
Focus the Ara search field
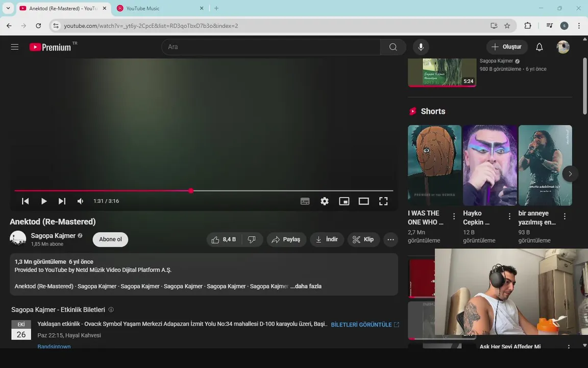point(271,47)
